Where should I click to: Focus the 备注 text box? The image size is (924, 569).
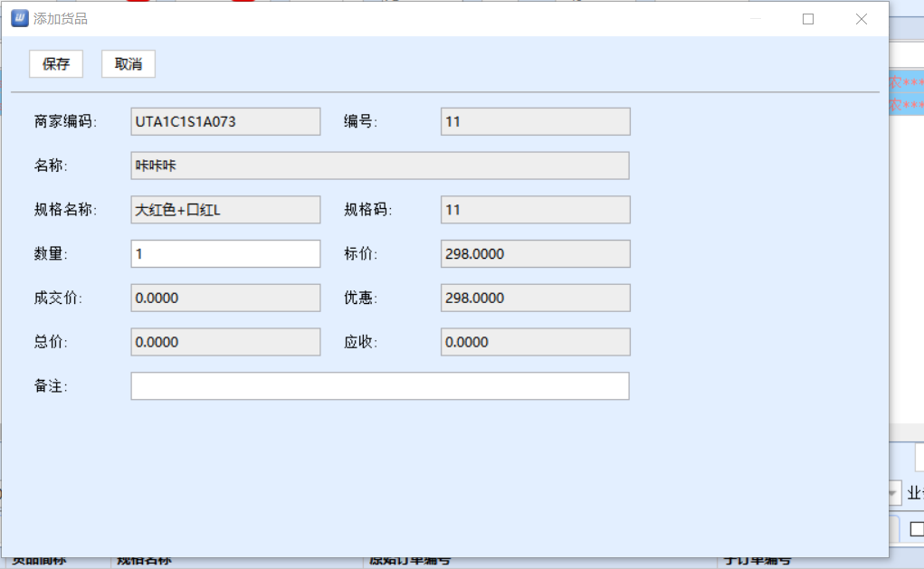pyautogui.click(x=379, y=386)
